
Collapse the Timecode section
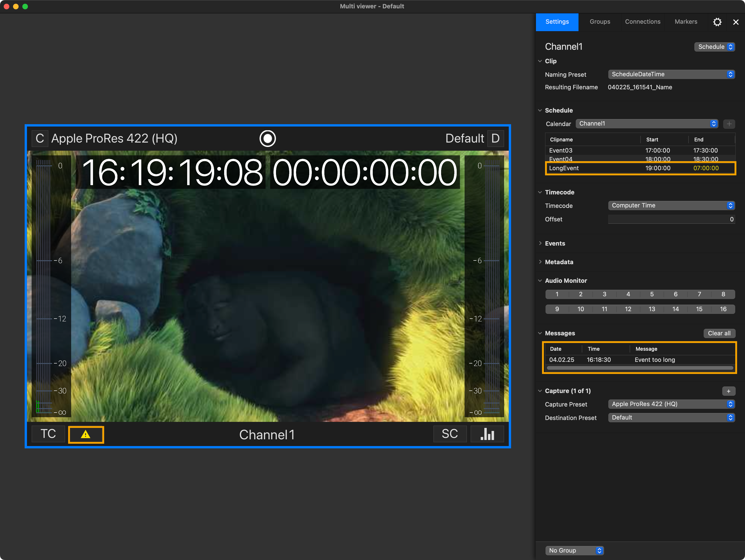[540, 192]
